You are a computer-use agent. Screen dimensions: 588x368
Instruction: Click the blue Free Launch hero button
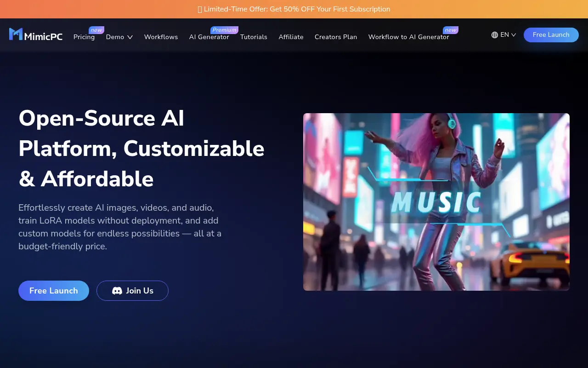(53, 291)
